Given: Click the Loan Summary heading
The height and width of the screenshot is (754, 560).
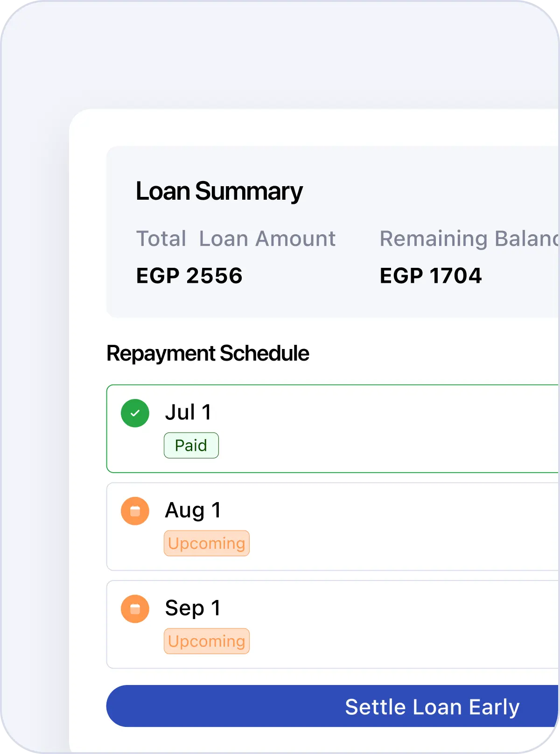Looking at the screenshot, I should click(219, 191).
